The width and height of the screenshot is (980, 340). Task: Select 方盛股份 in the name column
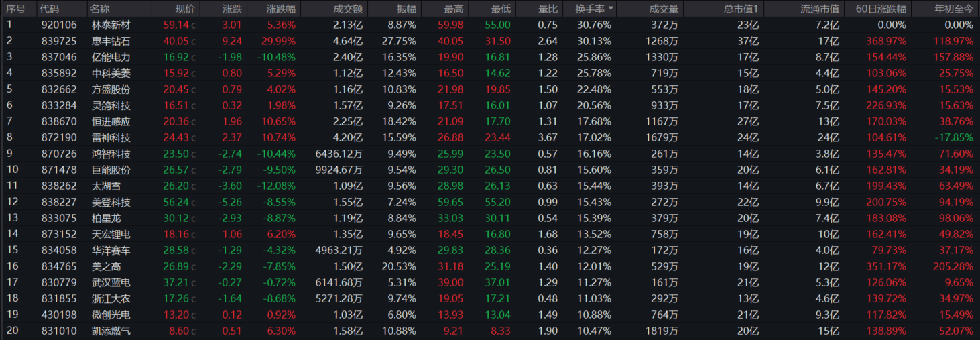pos(111,89)
